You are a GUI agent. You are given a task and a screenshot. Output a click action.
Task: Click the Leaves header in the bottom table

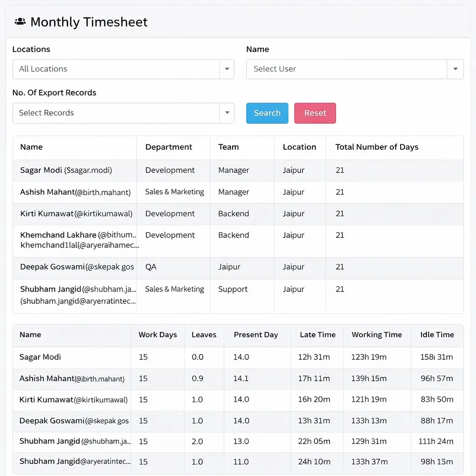pyautogui.click(x=203, y=335)
